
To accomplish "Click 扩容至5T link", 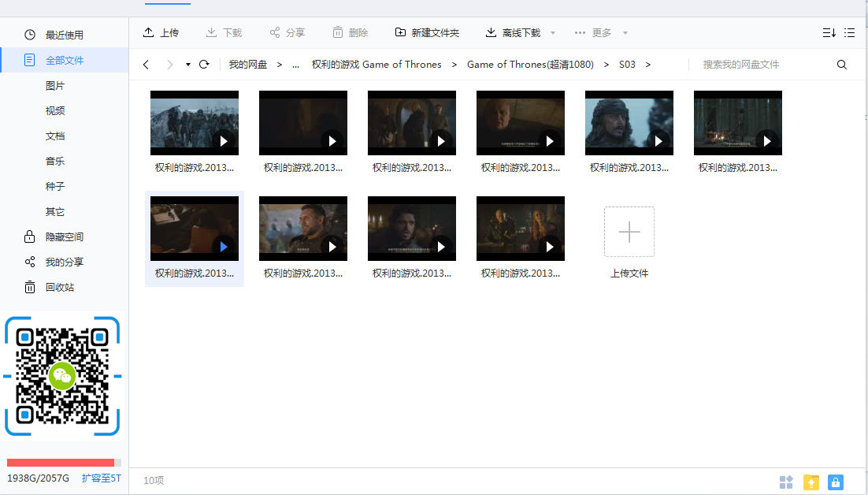I will (x=102, y=478).
